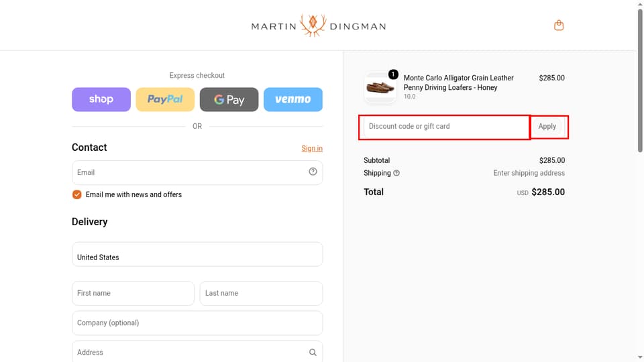Click the address search magnifier icon
The image size is (644, 362).
(x=313, y=352)
